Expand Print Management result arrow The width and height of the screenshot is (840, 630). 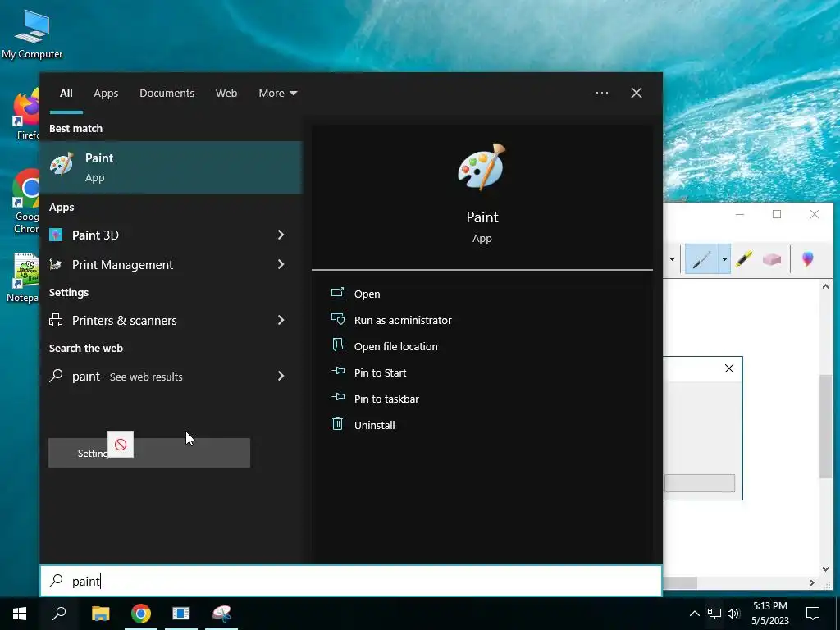point(281,264)
